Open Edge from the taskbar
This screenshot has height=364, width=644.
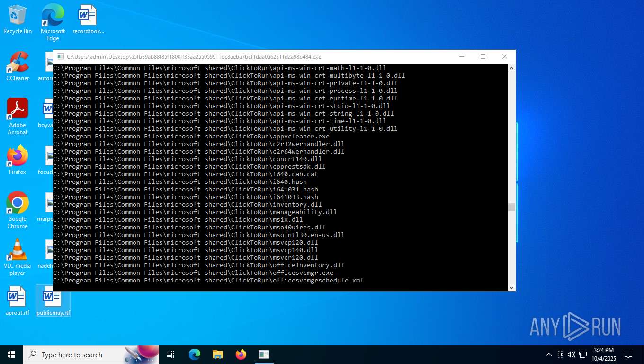point(195,355)
